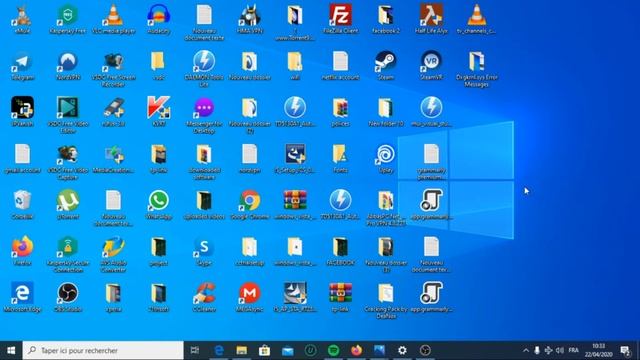This screenshot has width=640, height=360.
Task: Click the FileZilla Client desktop icon
Action: coord(340,18)
